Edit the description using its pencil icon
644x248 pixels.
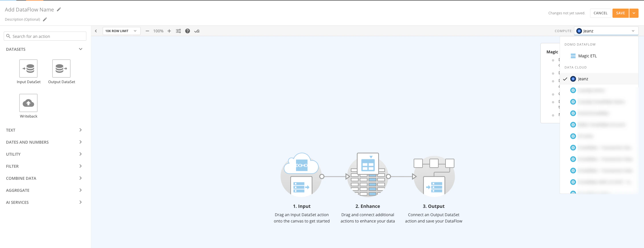pyautogui.click(x=45, y=19)
